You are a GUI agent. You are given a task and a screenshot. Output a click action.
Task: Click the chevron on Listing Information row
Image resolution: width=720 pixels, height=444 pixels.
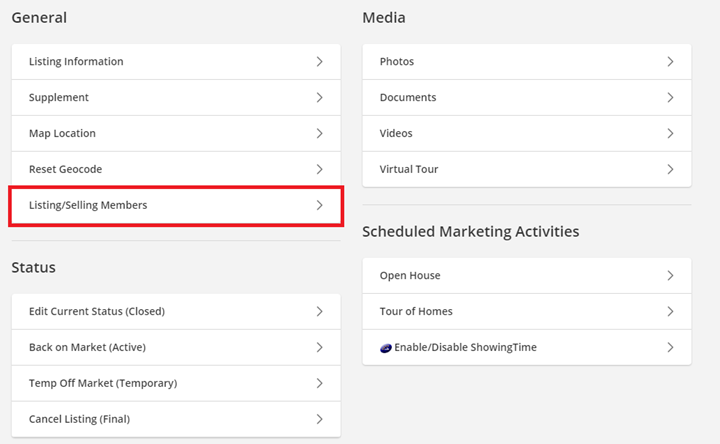point(320,62)
